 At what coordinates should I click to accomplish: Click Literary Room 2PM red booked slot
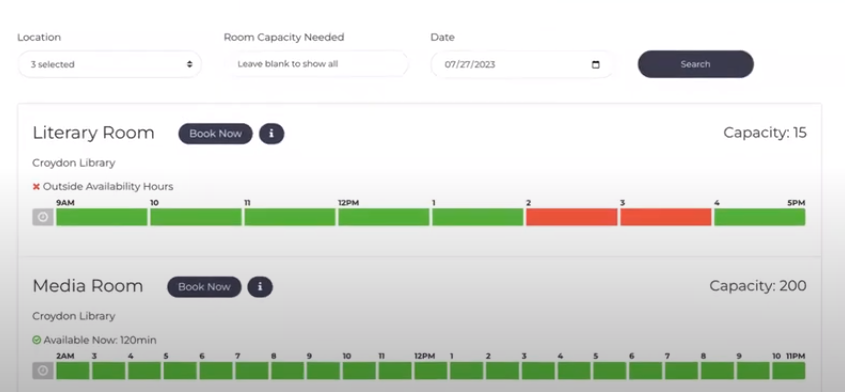click(572, 217)
